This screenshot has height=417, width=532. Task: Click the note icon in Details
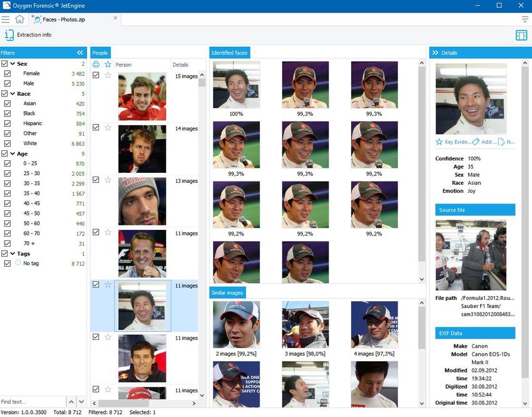point(501,142)
